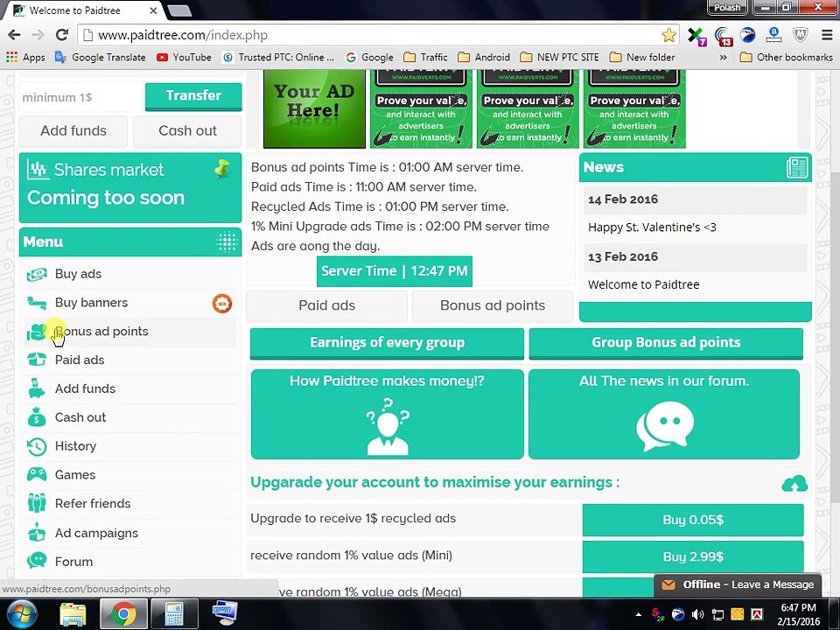The height and width of the screenshot is (630, 840).
Task: Select Bonus ad points in the Menu
Action: pos(129,332)
